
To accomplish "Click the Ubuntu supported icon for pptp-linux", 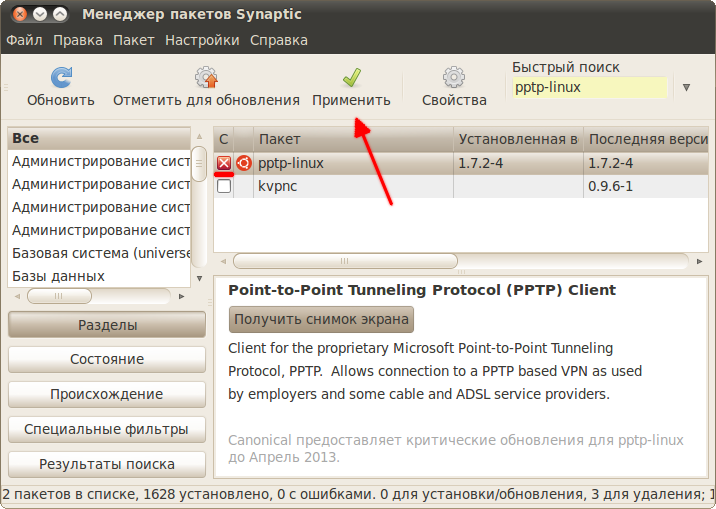I will (x=244, y=163).
